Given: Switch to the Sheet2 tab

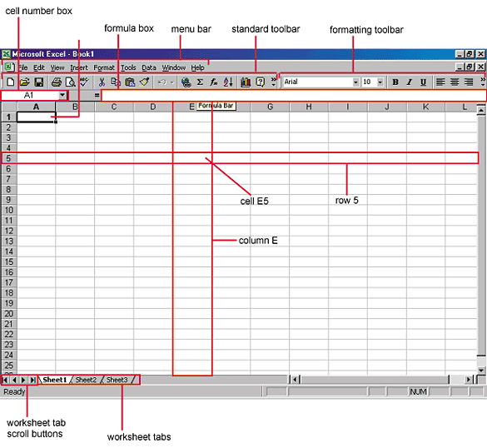Looking at the screenshot, I should (x=86, y=380).
